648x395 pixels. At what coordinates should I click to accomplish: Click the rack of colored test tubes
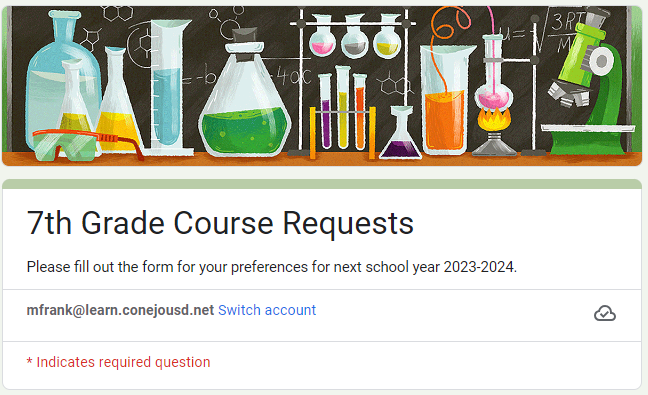(342, 114)
